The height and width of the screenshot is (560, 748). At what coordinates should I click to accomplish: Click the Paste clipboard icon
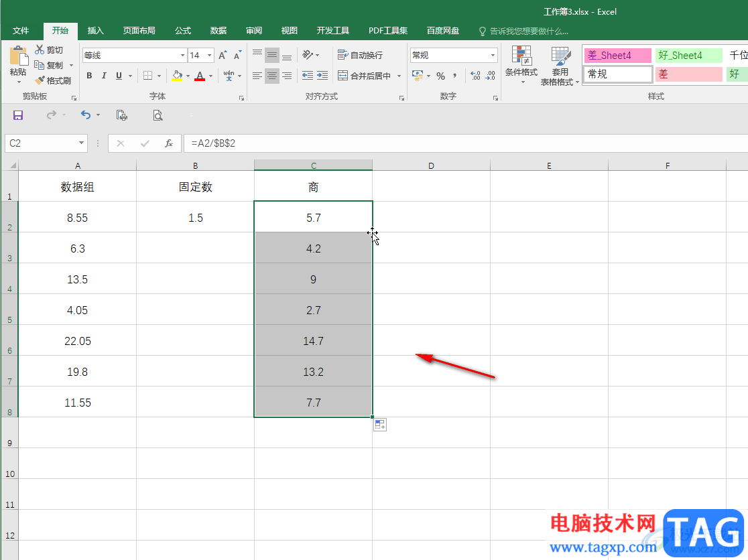coord(19,56)
